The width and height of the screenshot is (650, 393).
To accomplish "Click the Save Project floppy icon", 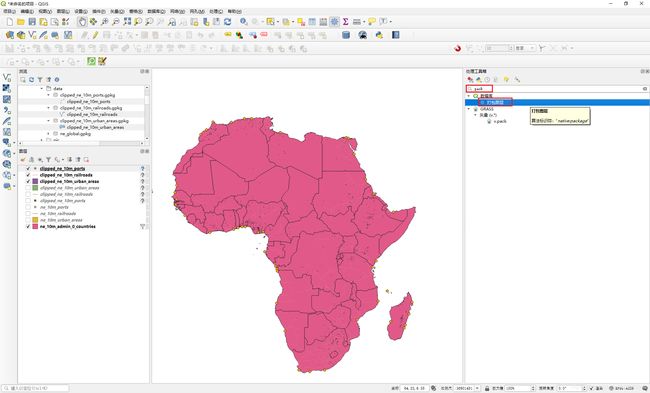I will (32, 22).
